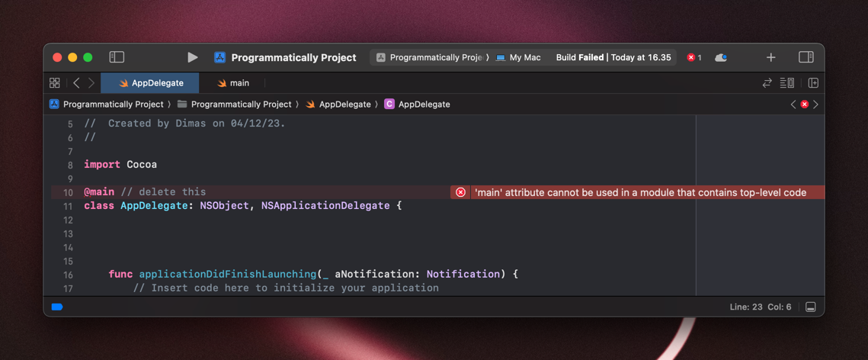Click the red error count indicator in toolbar

693,57
